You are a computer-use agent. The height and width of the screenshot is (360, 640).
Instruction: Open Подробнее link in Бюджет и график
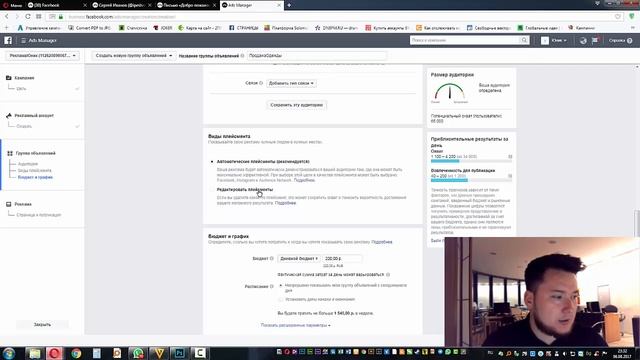pos(382,242)
